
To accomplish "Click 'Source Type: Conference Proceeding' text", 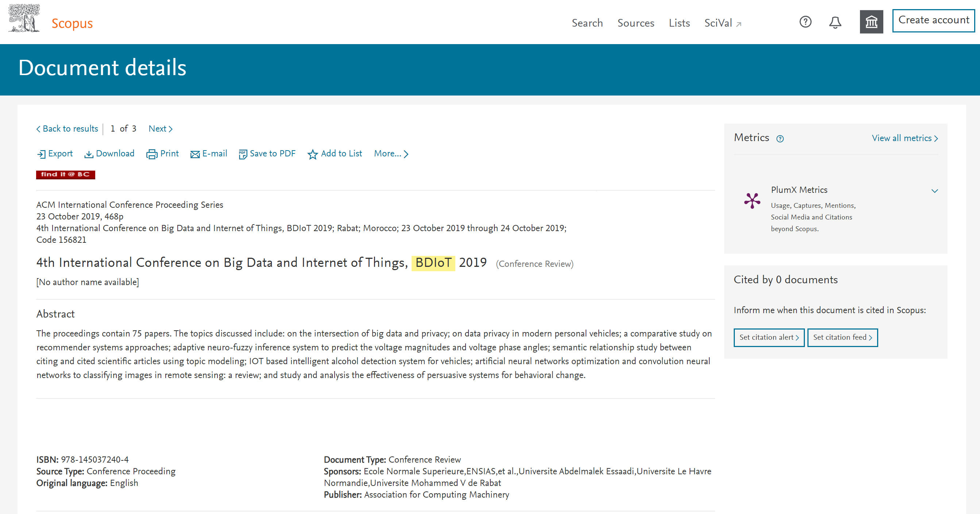I will [106, 471].
